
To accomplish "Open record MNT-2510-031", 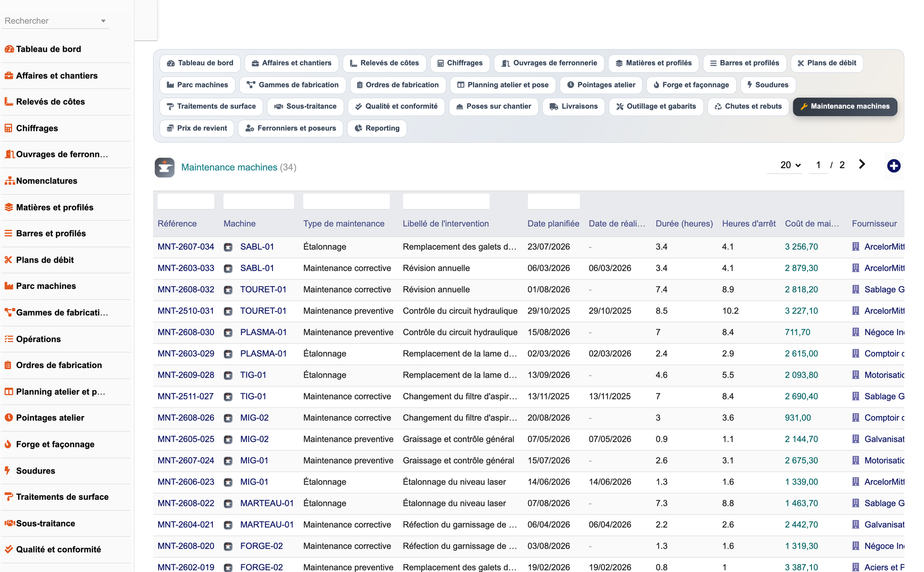I will [x=186, y=311].
